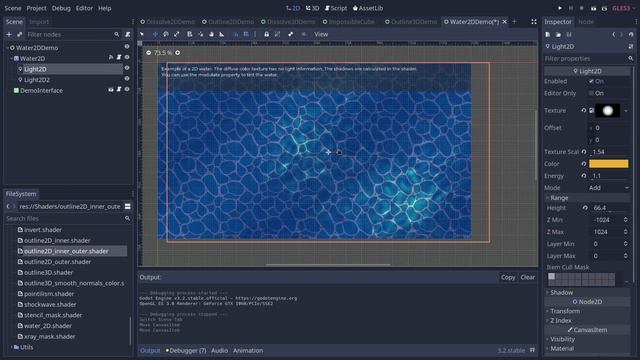Load an existing resource in Inspector

click(558, 35)
